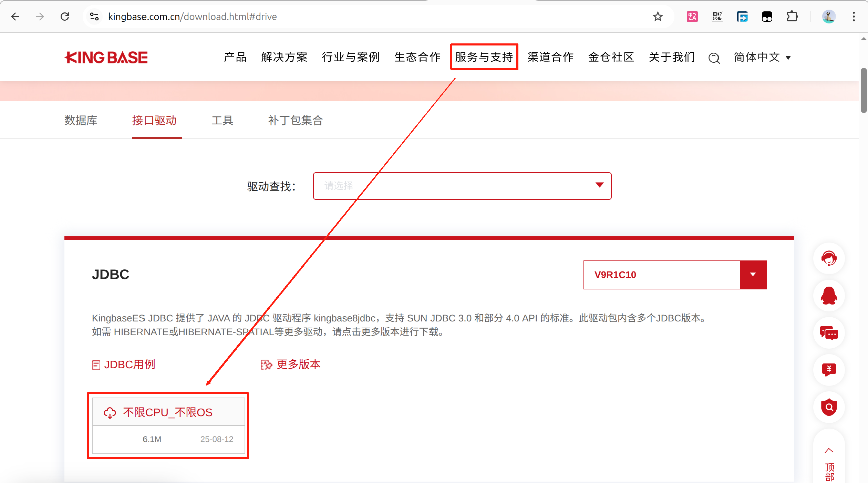The height and width of the screenshot is (483, 868).
Task: Click the 顶部 back-to-top chevron
Action: (x=829, y=450)
